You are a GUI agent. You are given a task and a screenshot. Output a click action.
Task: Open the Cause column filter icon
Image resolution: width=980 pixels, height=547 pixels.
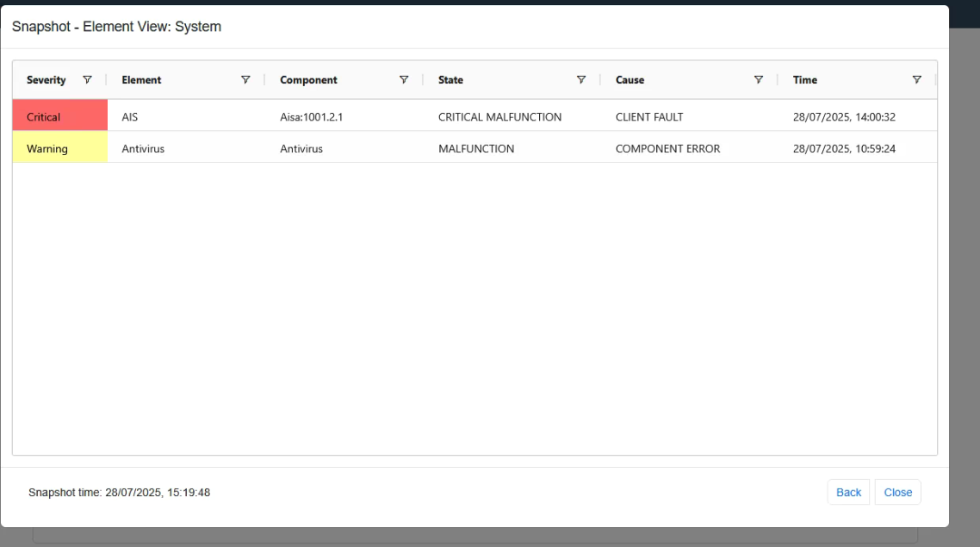758,79
